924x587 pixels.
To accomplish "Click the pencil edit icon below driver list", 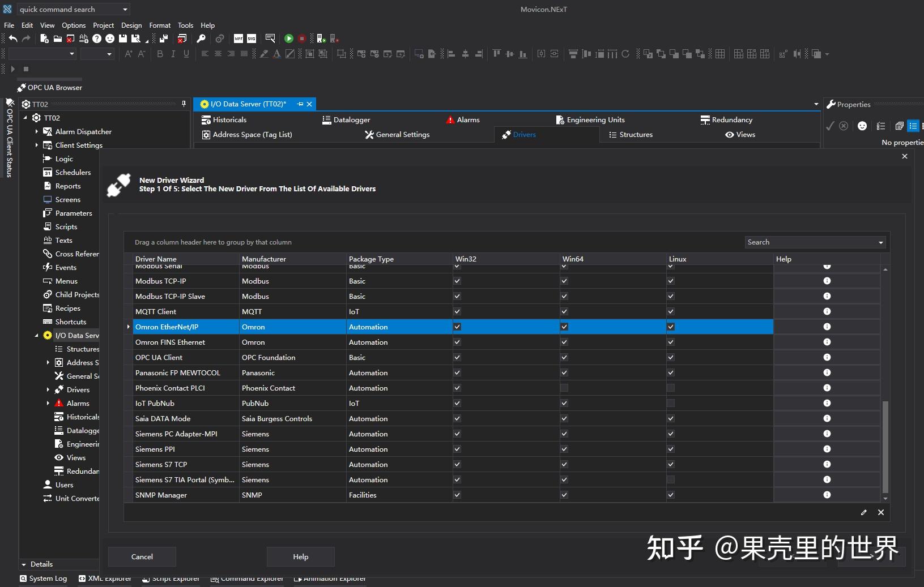I will click(863, 512).
